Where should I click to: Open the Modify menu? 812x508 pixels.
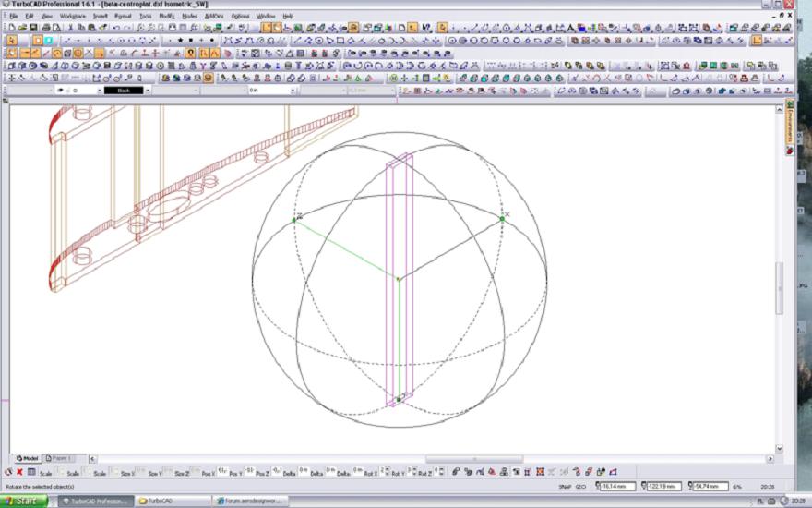166,17
